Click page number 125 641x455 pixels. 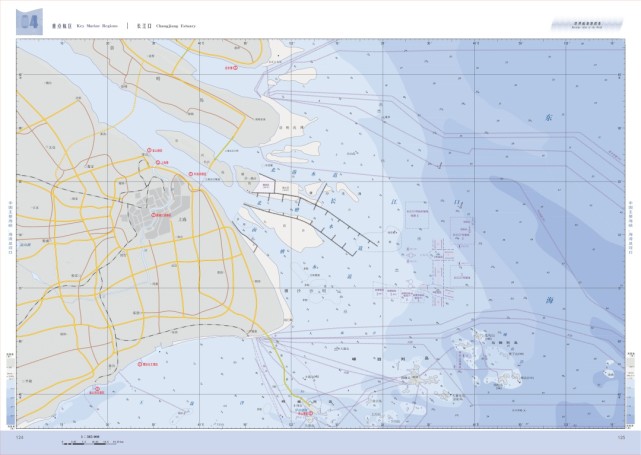621,436
